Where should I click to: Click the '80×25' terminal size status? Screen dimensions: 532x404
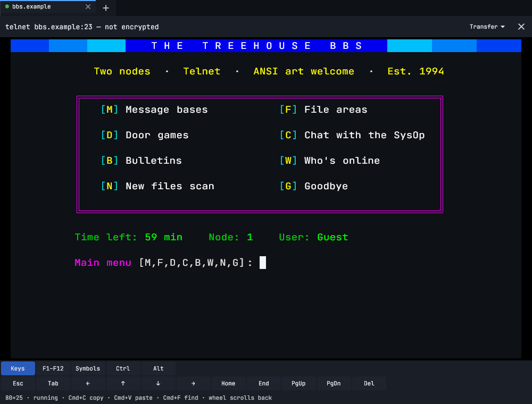(14, 398)
